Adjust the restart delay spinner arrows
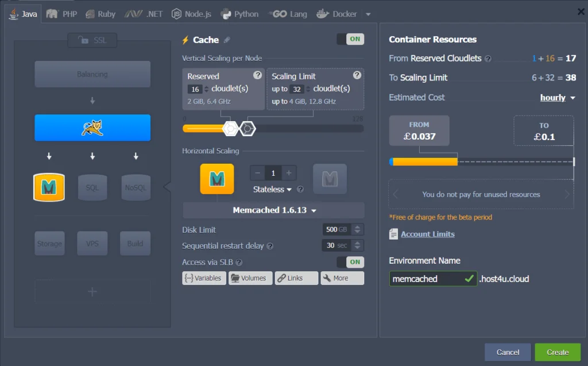The height and width of the screenshot is (366, 588). tap(357, 245)
